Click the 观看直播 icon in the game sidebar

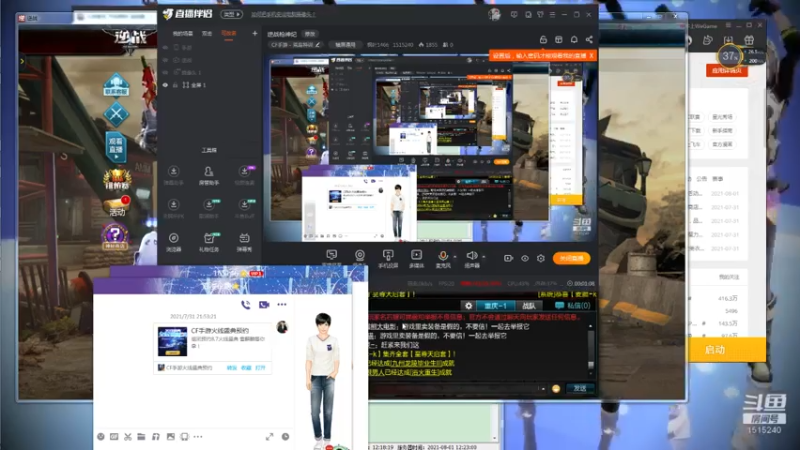tap(116, 146)
